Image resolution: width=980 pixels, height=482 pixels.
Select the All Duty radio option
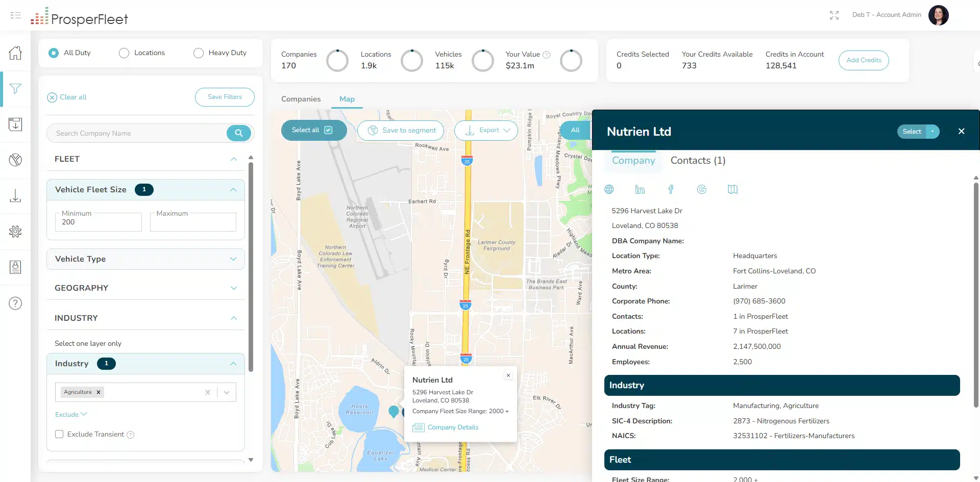pyautogui.click(x=54, y=53)
